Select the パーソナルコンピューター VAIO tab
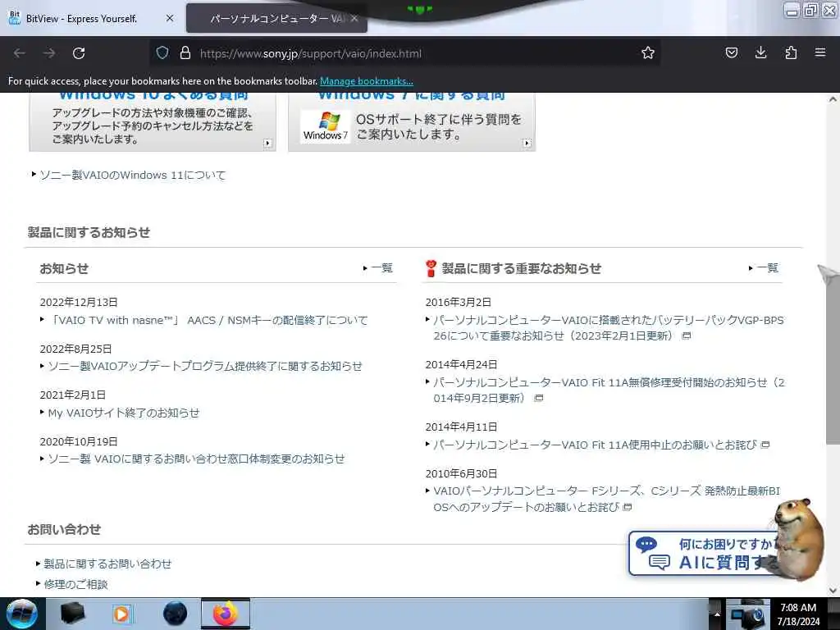The image size is (840, 630). point(276,19)
